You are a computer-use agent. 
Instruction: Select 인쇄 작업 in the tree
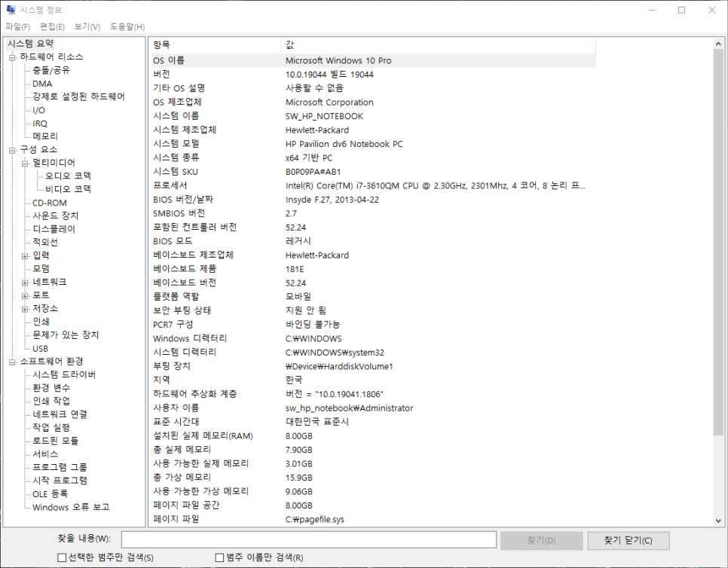(51, 401)
